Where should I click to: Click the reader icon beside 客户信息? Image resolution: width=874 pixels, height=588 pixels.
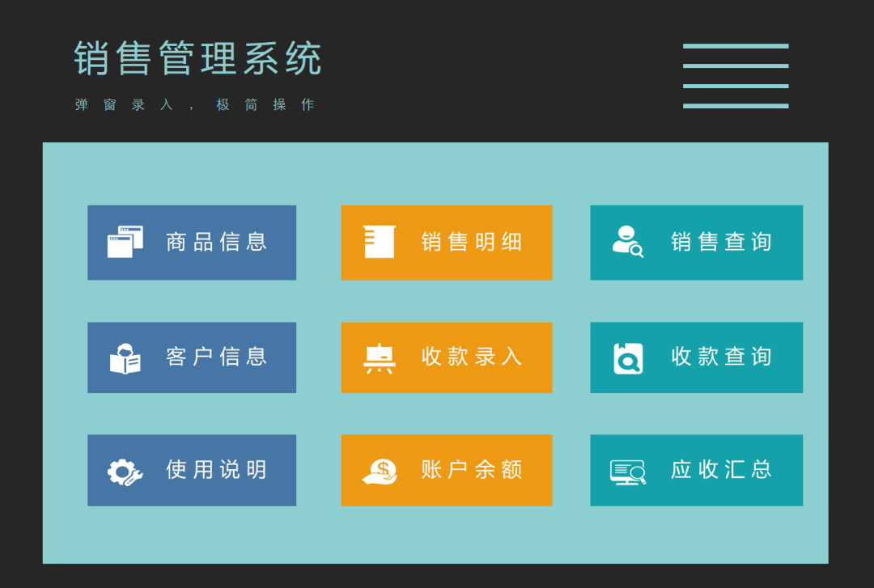pos(125,358)
